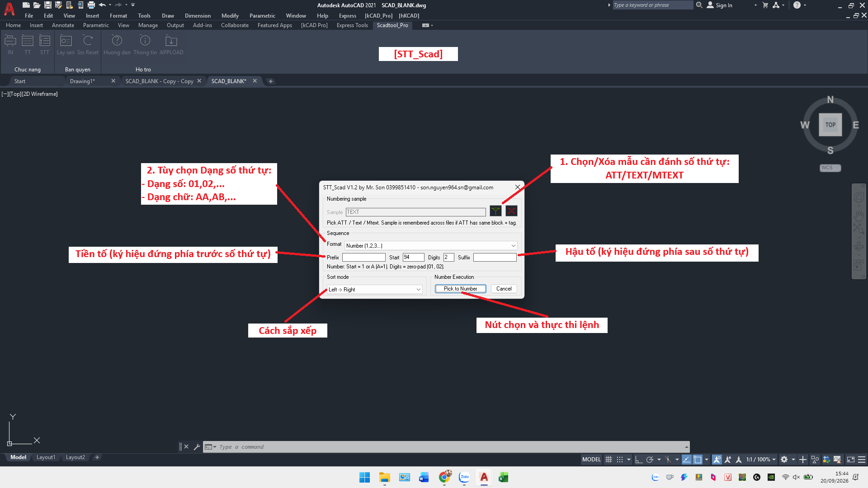Expand the redo history dropdown arrow
Viewport: 868px width, 488px height.
pos(126,5)
